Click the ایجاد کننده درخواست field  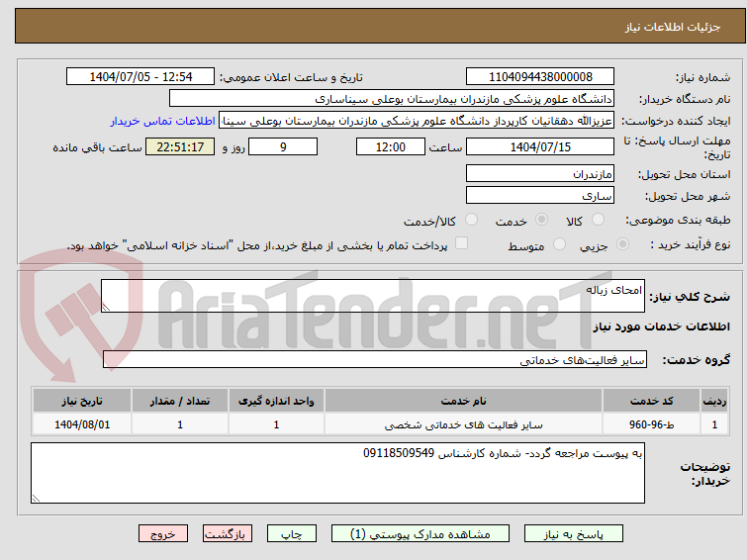click(x=417, y=121)
